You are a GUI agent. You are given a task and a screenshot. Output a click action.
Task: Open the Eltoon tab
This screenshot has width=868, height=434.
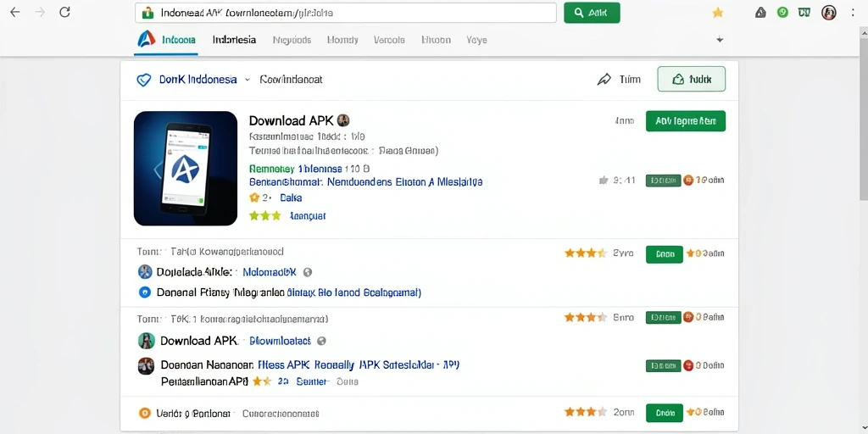[437, 40]
